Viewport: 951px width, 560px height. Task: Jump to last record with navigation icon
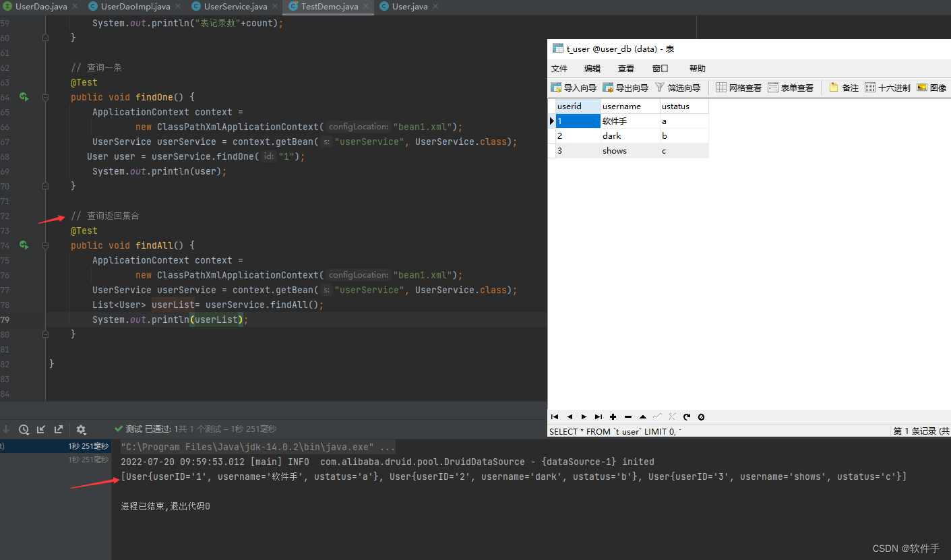point(598,416)
